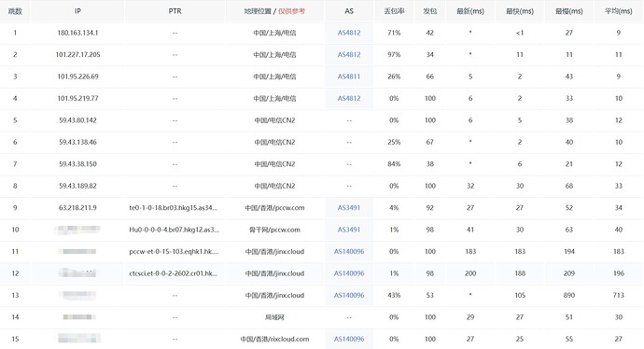Click the hop number 14
This screenshot has height=349, width=644.
[x=15, y=317]
